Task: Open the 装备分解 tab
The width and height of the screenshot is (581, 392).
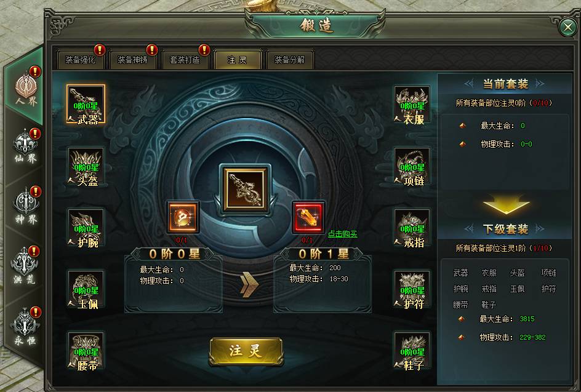Action: point(290,60)
